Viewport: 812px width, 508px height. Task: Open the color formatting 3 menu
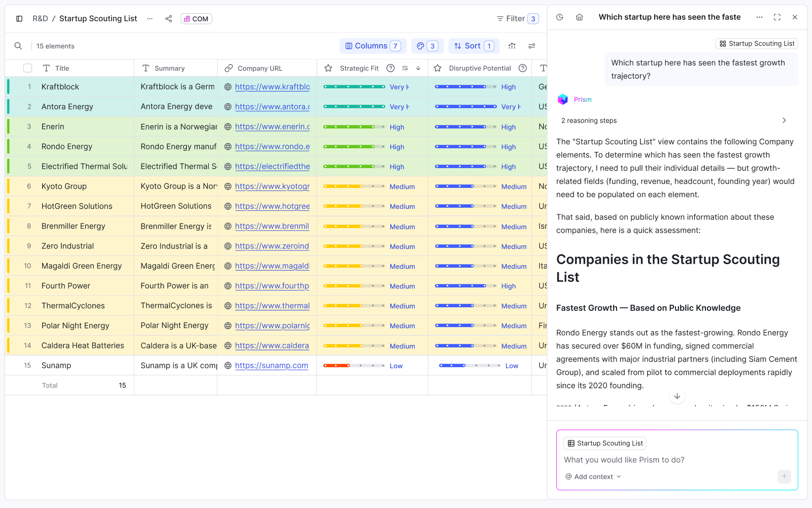pos(427,46)
